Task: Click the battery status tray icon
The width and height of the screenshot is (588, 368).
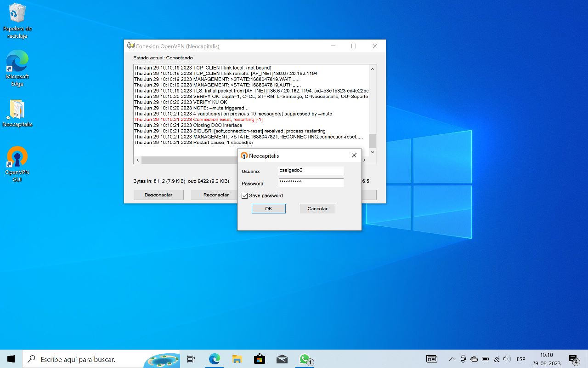Action: (485, 359)
